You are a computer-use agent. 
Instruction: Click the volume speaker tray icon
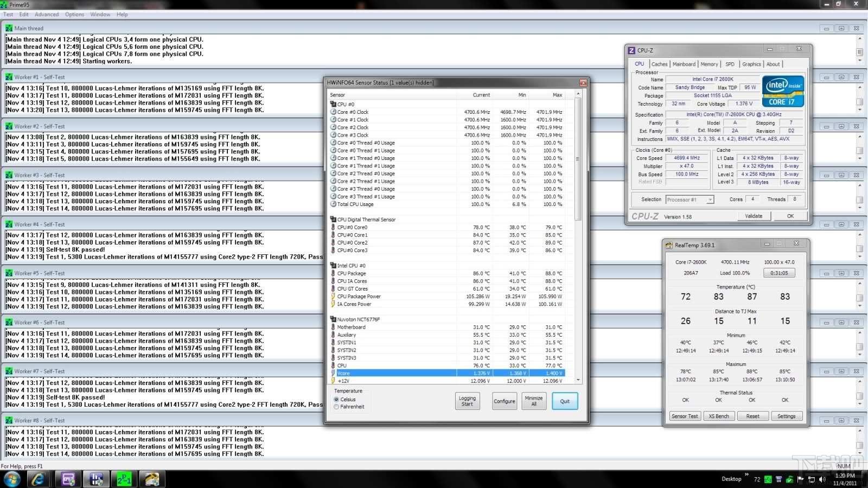(822, 479)
